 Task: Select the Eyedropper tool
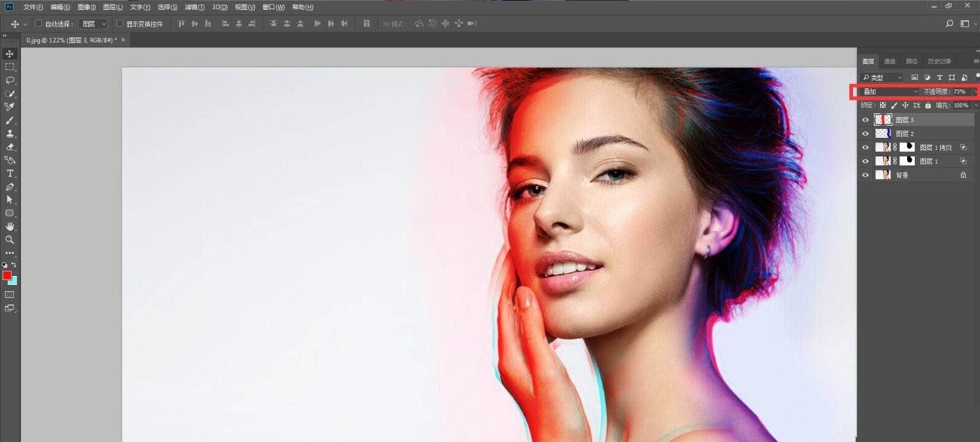pyautogui.click(x=10, y=107)
